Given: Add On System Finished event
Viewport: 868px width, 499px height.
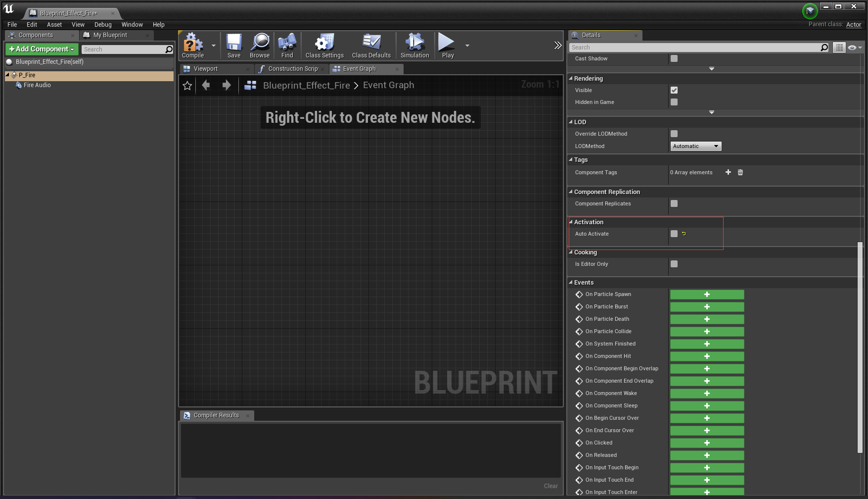Looking at the screenshot, I should click(x=707, y=344).
